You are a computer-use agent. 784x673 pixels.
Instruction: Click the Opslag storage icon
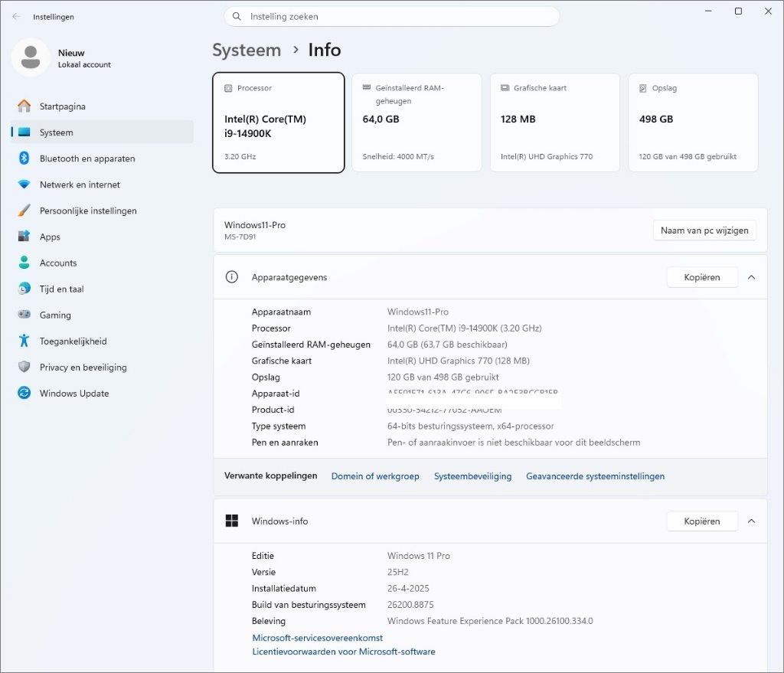click(643, 88)
